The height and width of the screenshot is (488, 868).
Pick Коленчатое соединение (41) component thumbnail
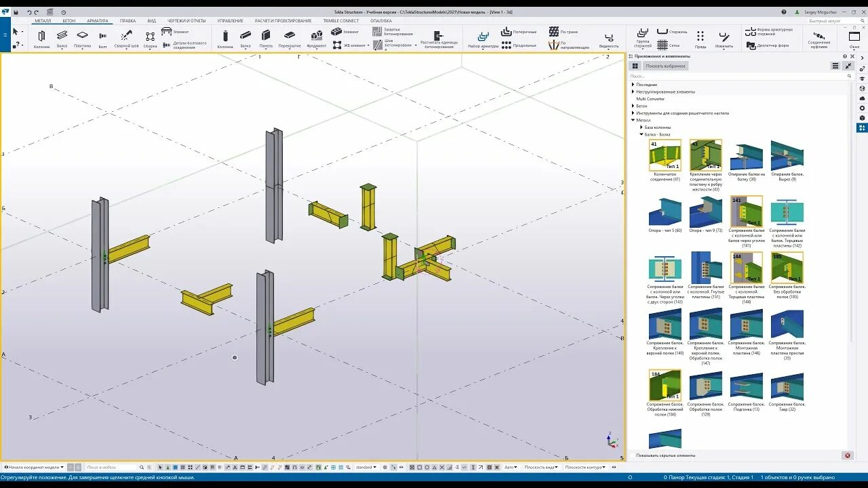click(x=665, y=155)
